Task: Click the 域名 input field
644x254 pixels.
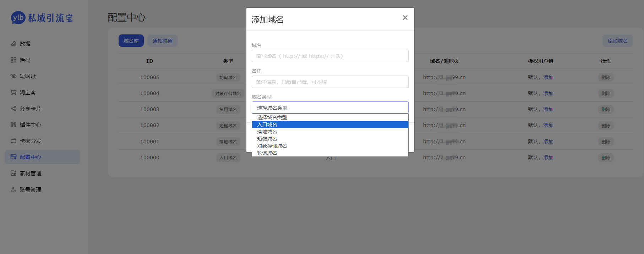Action: (x=330, y=56)
